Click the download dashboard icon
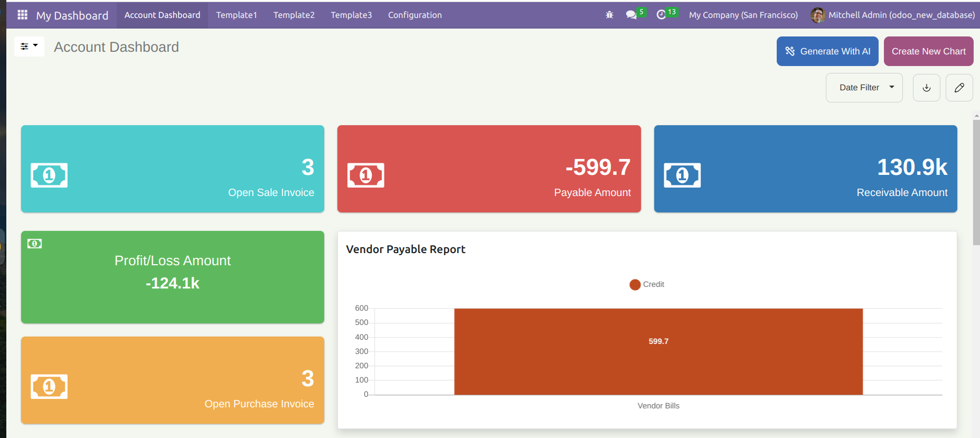The image size is (980, 438). point(926,88)
